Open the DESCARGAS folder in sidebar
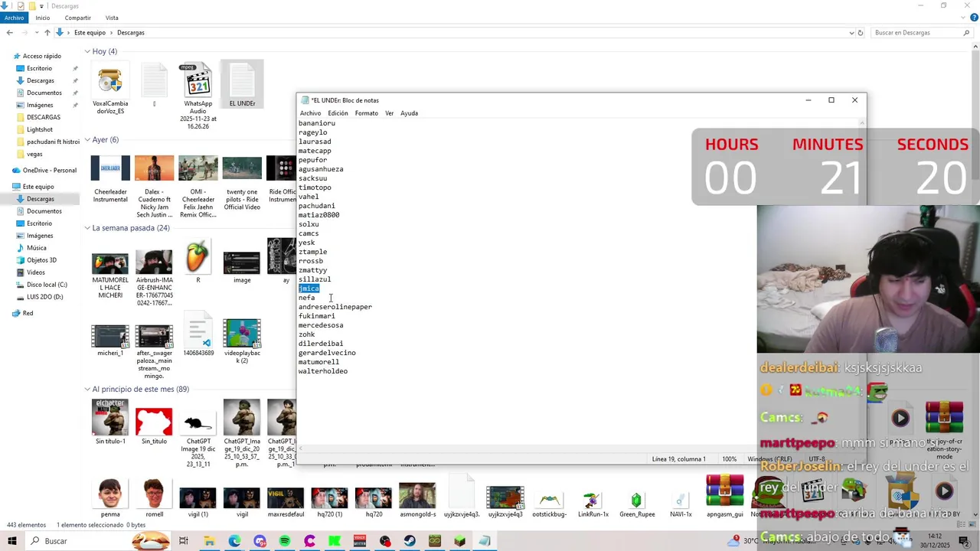Screen dimensions: 980x551 point(43,117)
